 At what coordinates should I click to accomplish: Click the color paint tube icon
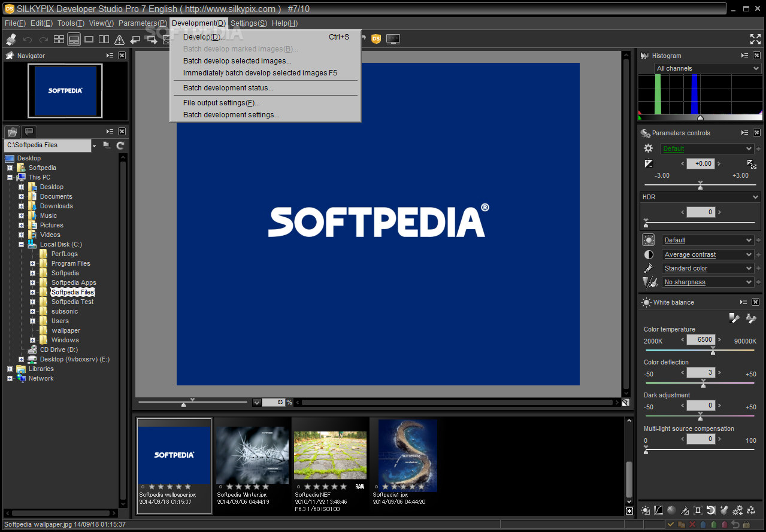pos(649,268)
